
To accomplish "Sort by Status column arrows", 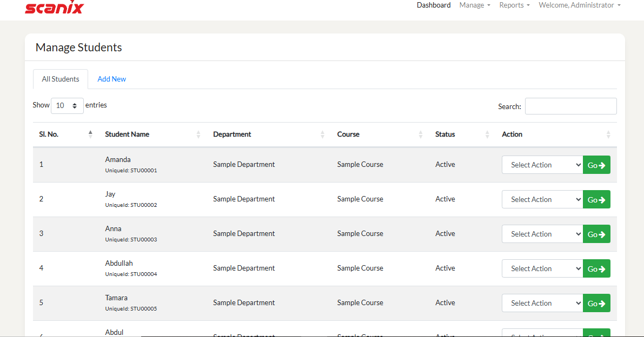I will [x=487, y=134].
